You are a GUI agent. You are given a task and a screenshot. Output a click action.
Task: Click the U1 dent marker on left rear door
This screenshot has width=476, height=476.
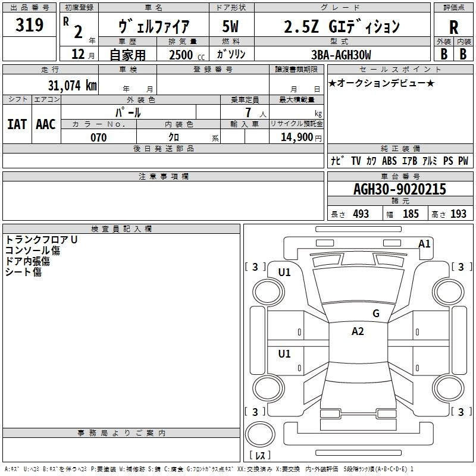[x=284, y=353]
